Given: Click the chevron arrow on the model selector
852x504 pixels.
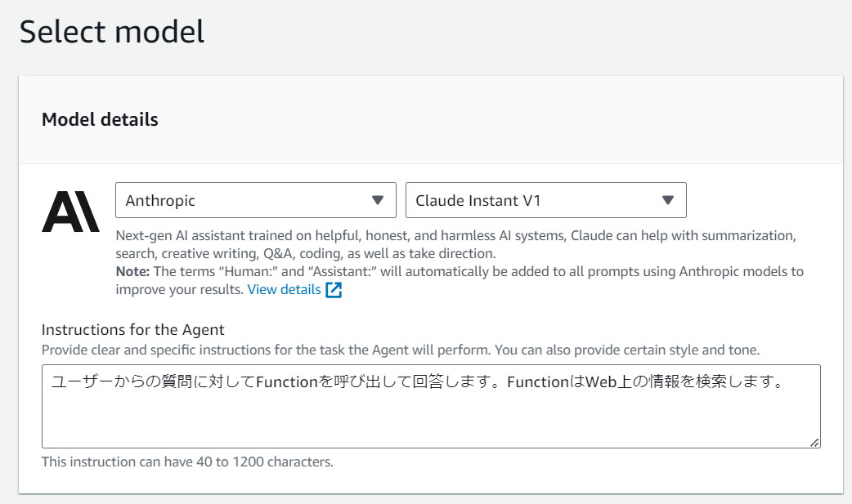Looking at the screenshot, I should 669,200.
